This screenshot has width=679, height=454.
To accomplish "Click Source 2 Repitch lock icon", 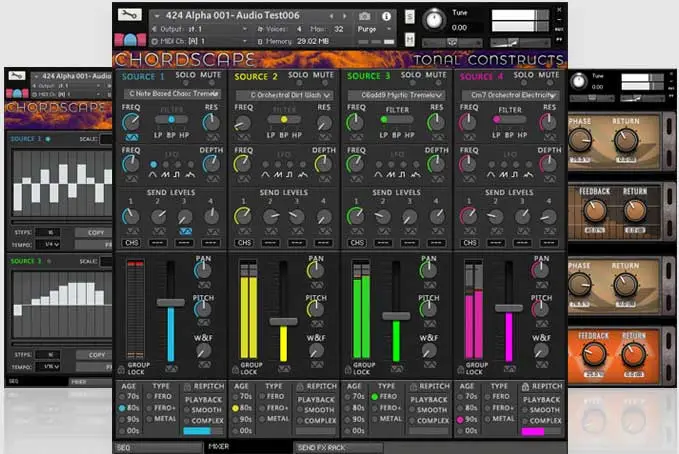I will point(300,386).
